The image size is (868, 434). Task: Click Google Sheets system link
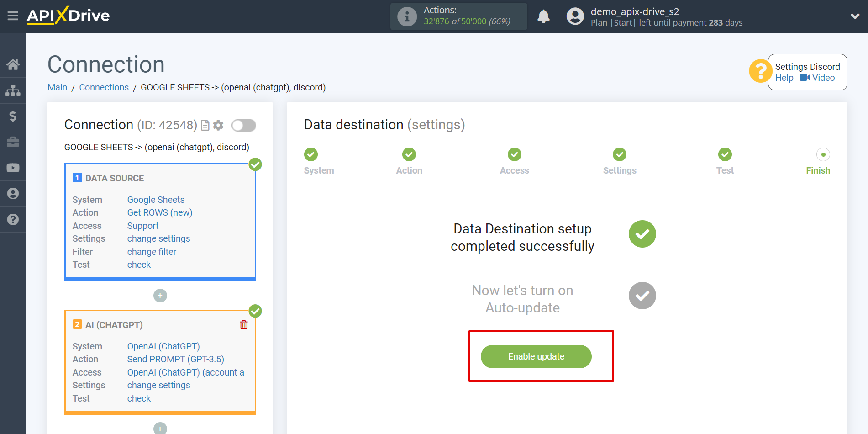(156, 200)
